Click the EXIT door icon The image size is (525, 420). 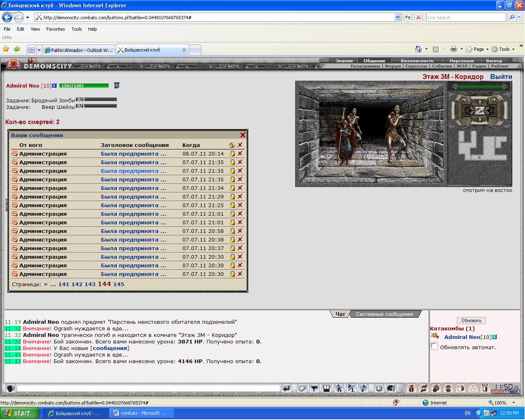(x=485, y=388)
